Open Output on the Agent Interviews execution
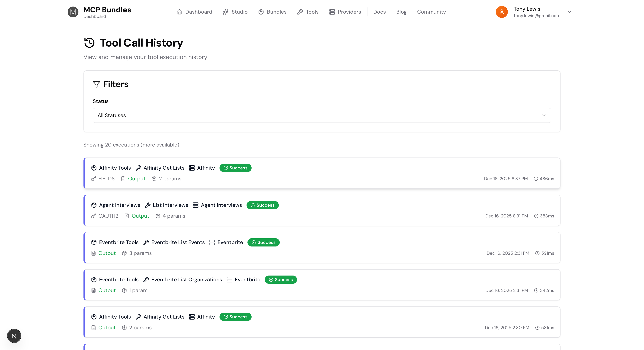Screen dimensions: 644x350 point(140,216)
